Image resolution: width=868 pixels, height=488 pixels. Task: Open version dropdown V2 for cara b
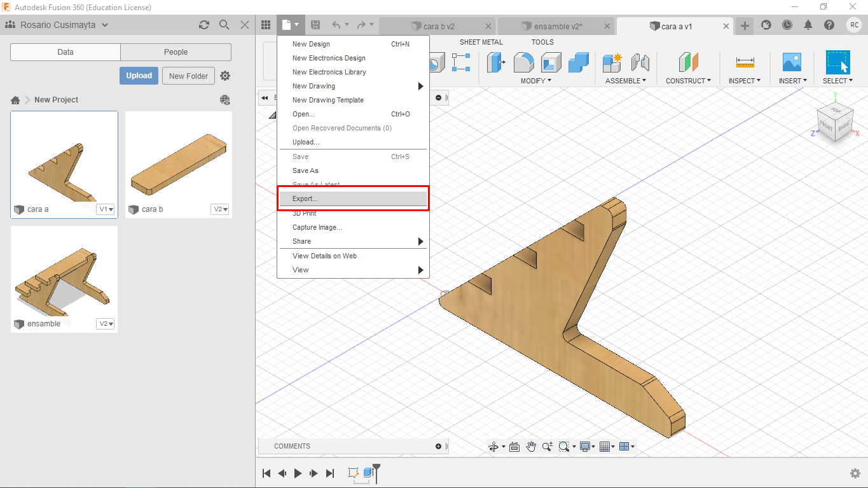[x=220, y=209]
